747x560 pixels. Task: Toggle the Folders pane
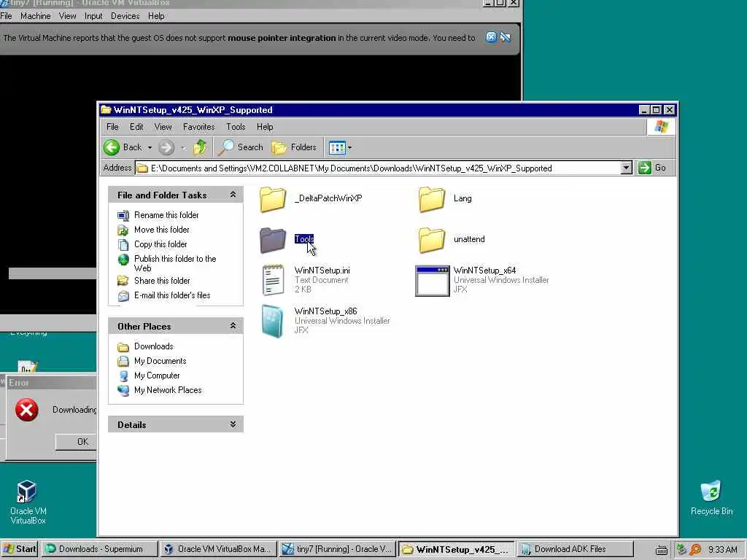[294, 147]
